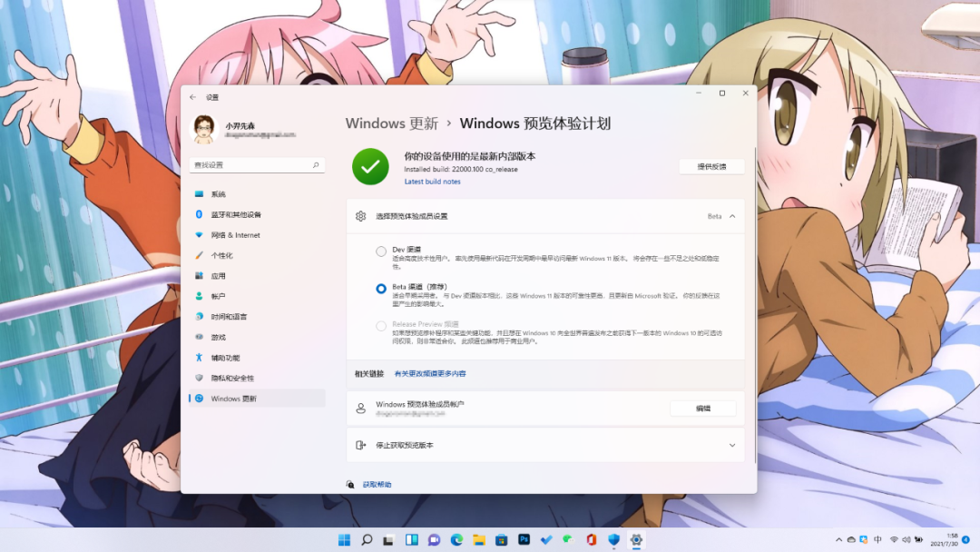The image size is (980, 552).
Task: Click the help icon beside 获取帮助
Action: click(x=350, y=485)
